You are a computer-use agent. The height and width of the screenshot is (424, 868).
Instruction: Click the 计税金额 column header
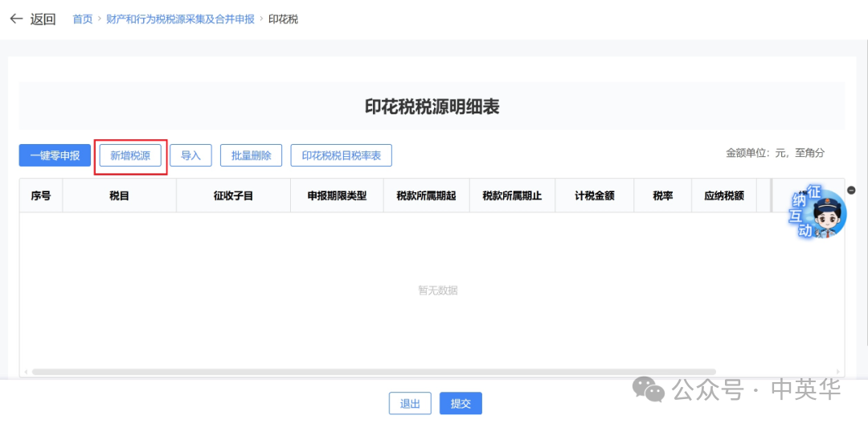[594, 196]
